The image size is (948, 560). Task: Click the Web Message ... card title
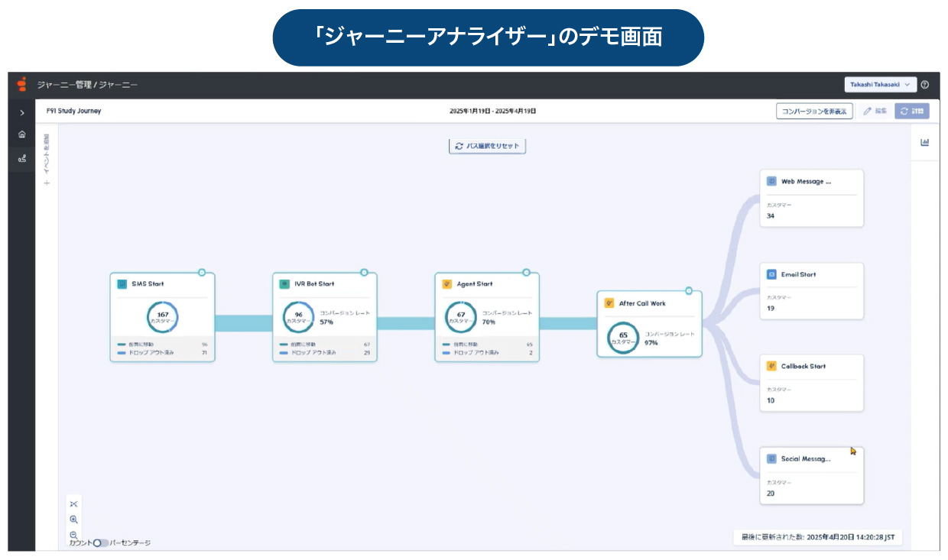806,182
